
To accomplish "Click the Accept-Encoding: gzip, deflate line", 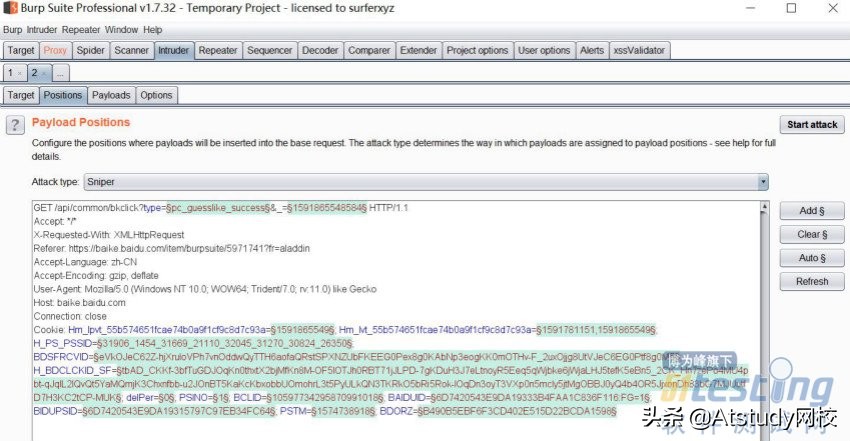I will (x=96, y=276).
